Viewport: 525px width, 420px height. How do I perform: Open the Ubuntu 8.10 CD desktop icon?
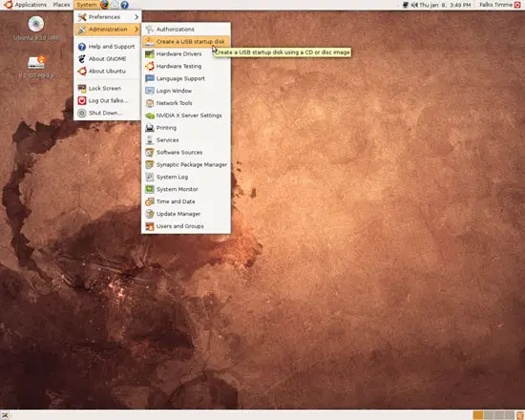click(x=36, y=28)
